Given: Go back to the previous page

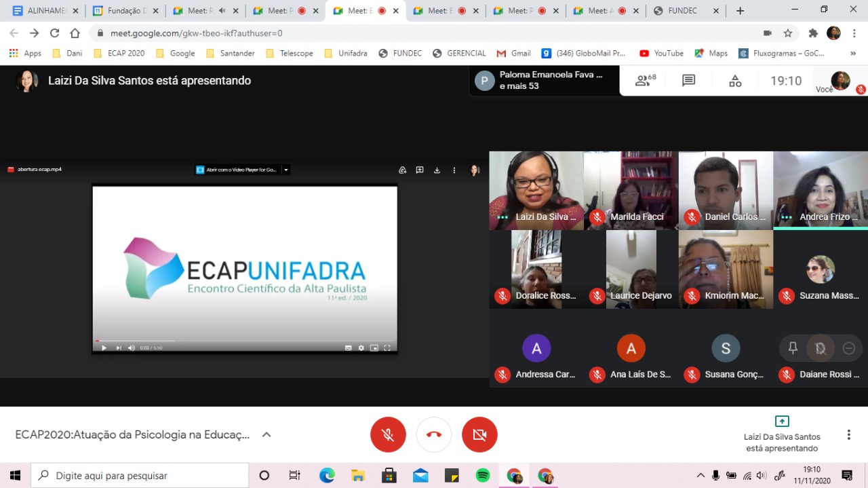Looking at the screenshot, I should [14, 33].
